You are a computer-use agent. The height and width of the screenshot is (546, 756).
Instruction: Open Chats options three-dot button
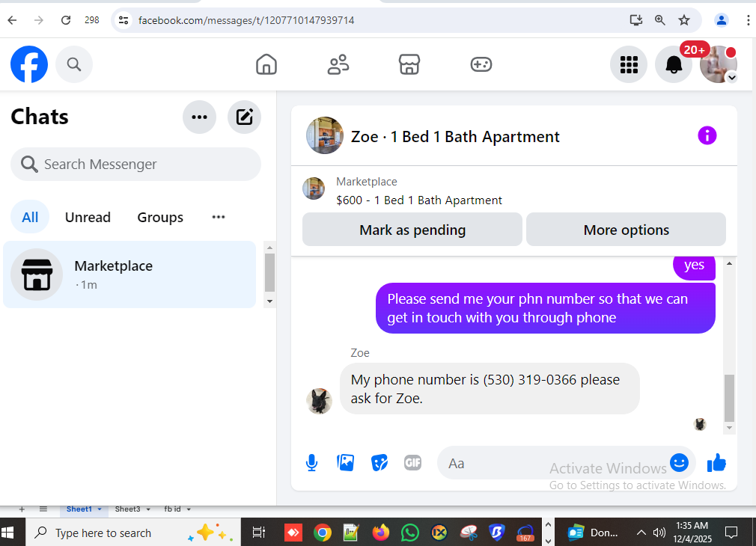199,117
